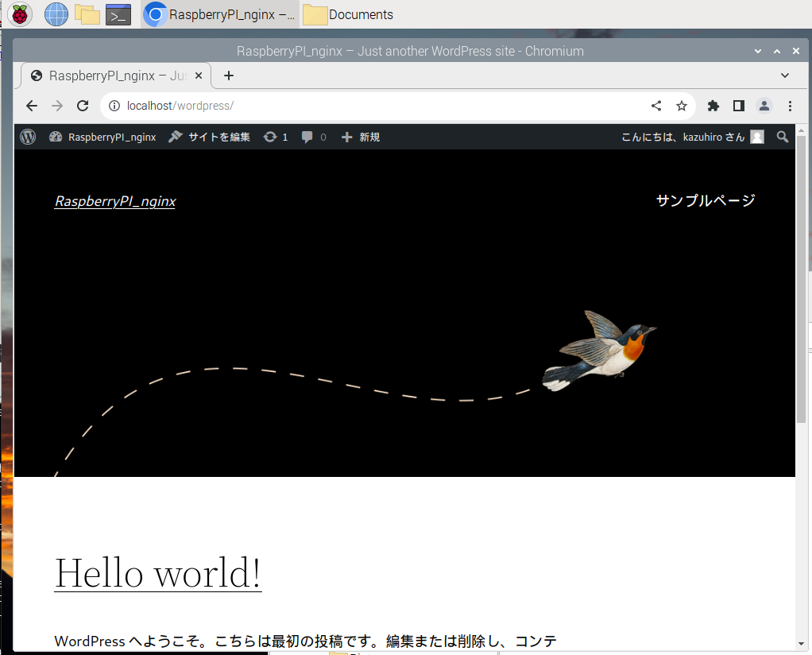
Task: Go back using the browser back arrow
Action: pyautogui.click(x=32, y=106)
